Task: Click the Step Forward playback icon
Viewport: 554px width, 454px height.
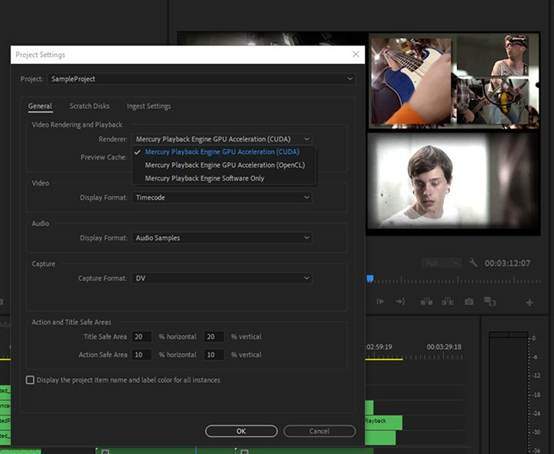Action: (380, 301)
